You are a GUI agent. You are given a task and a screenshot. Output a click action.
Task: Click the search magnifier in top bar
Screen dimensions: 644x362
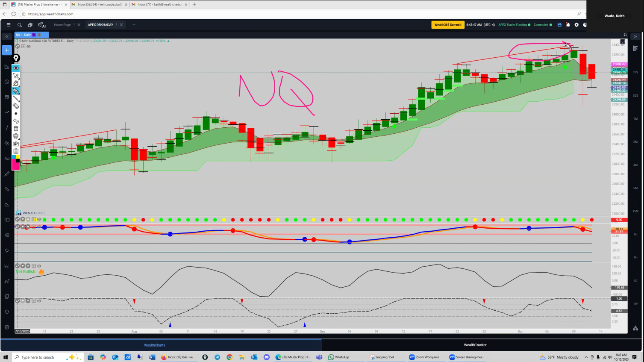click(19, 25)
